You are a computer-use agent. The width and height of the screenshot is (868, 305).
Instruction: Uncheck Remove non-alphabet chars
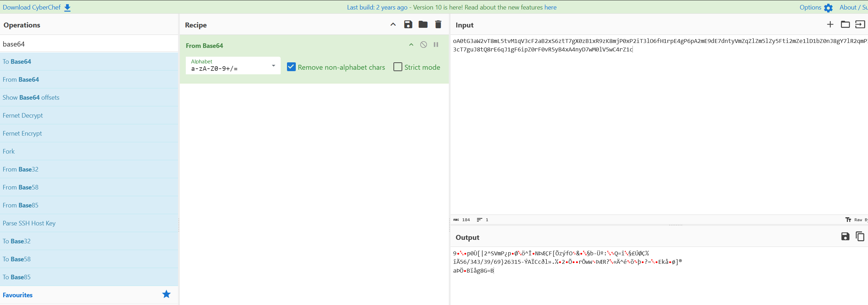click(x=291, y=67)
